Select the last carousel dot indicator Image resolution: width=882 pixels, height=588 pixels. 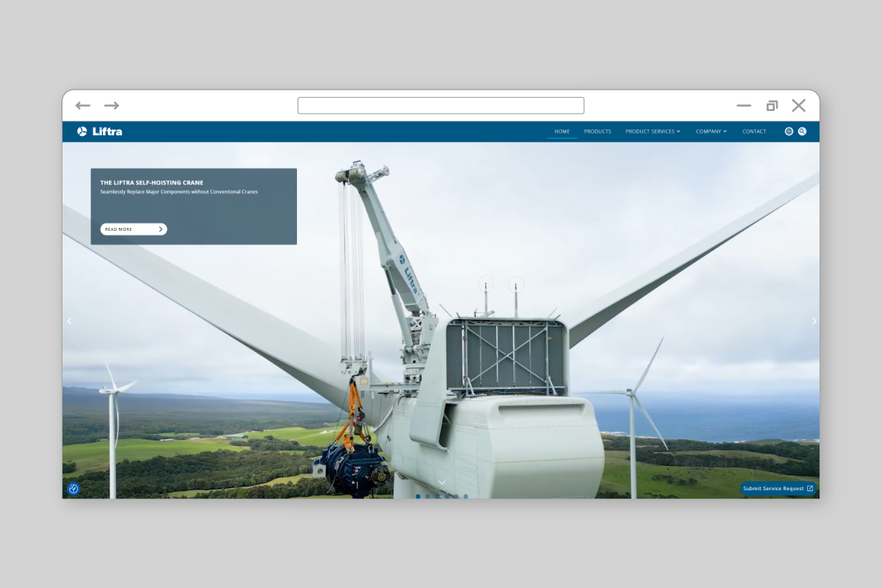coord(465,496)
